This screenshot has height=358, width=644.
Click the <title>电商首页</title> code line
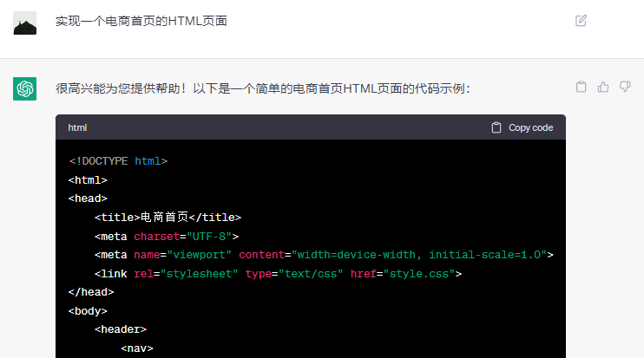(168, 218)
